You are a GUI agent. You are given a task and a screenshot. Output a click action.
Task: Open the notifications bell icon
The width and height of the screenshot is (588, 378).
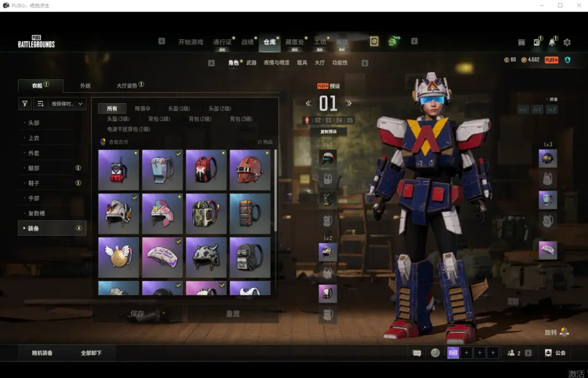pyautogui.click(x=552, y=42)
